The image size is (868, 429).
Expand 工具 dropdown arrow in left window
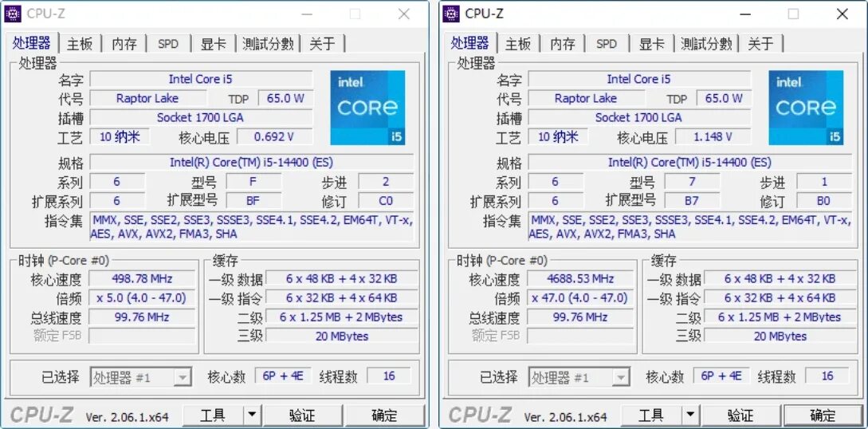coord(252,415)
